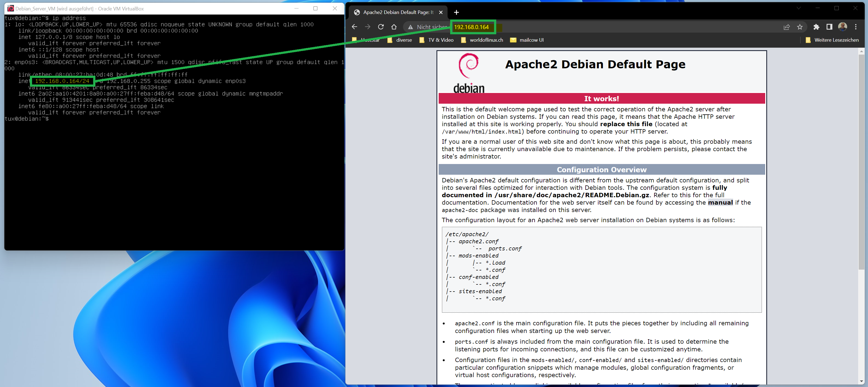This screenshot has height=387, width=868.
Task: Open the Chrome home page button
Action: [x=394, y=27]
